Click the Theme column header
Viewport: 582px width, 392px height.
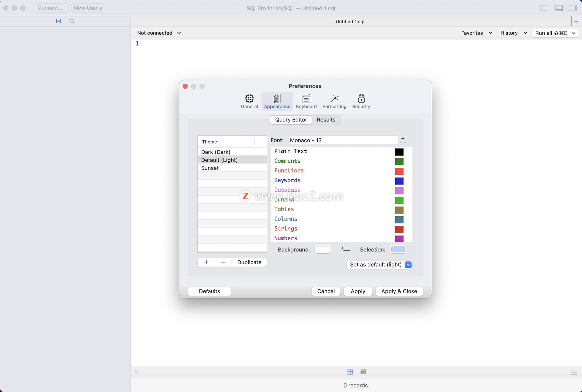click(x=226, y=142)
